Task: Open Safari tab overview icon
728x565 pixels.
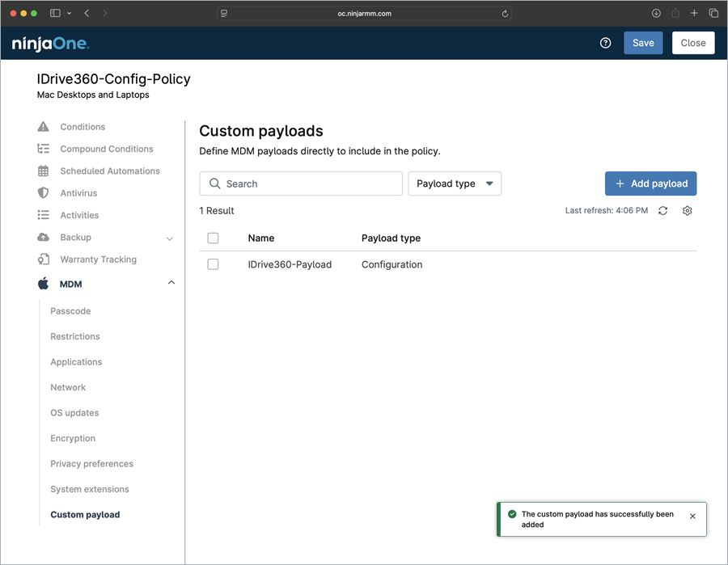Action: point(713,14)
